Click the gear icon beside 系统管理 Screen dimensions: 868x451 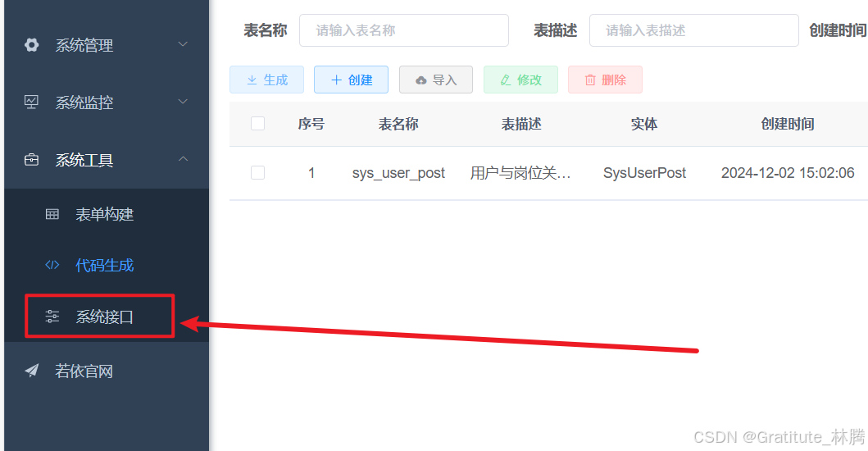(x=31, y=45)
